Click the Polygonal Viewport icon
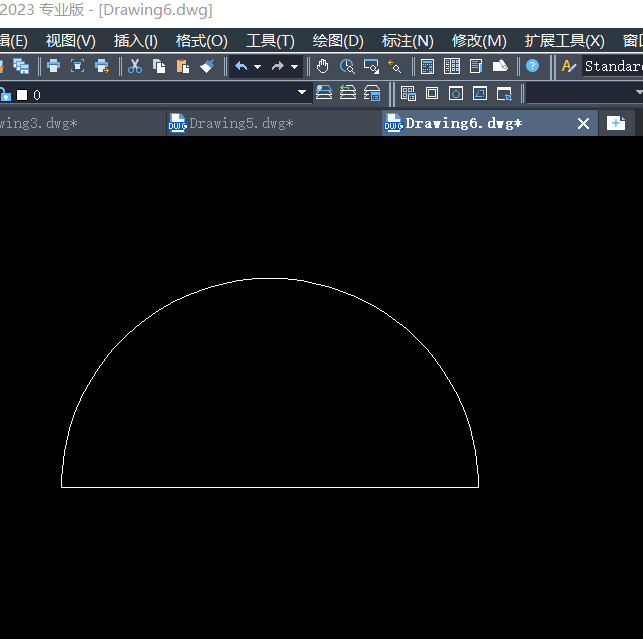643x639 pixels. [x=456, y=94]
